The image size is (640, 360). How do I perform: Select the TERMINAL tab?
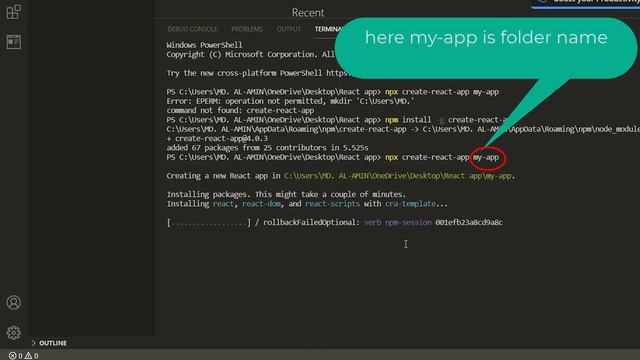pyautogui.click(x=328, y=29)
